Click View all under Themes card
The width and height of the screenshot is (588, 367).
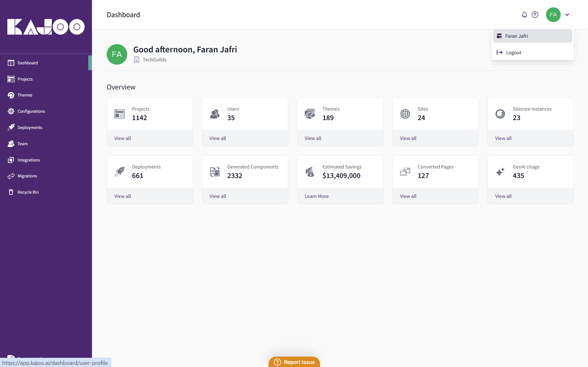313,138
